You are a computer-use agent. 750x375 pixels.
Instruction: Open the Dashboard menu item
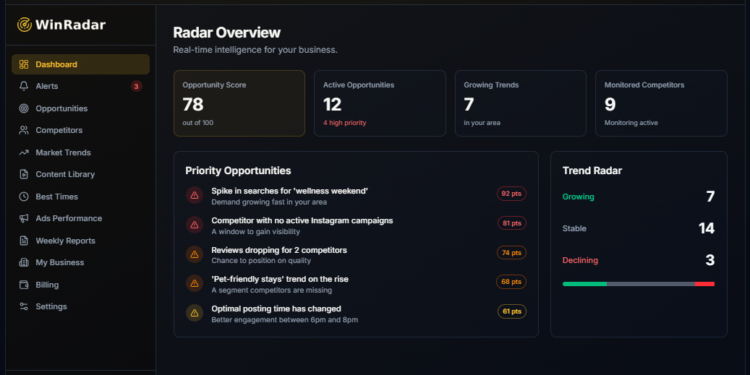[80, 64]
